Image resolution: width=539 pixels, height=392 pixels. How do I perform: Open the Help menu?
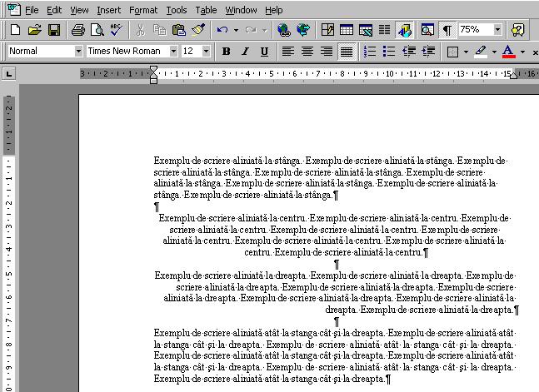click(273, 10)
